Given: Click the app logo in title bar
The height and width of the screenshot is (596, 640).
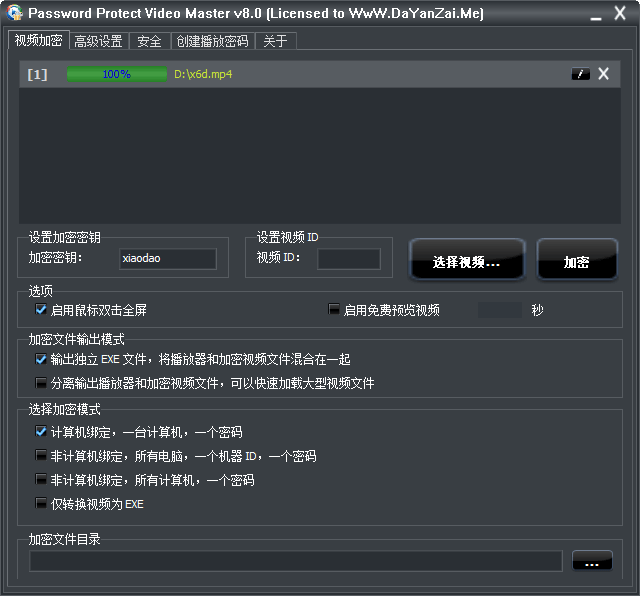Looking at the screenshot, I should pos(14,14).
